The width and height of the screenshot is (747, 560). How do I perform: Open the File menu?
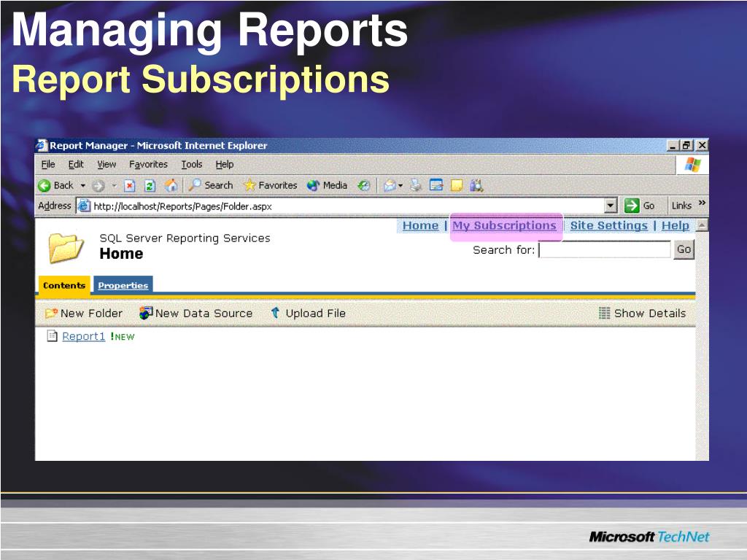click(x=48, y=164)
